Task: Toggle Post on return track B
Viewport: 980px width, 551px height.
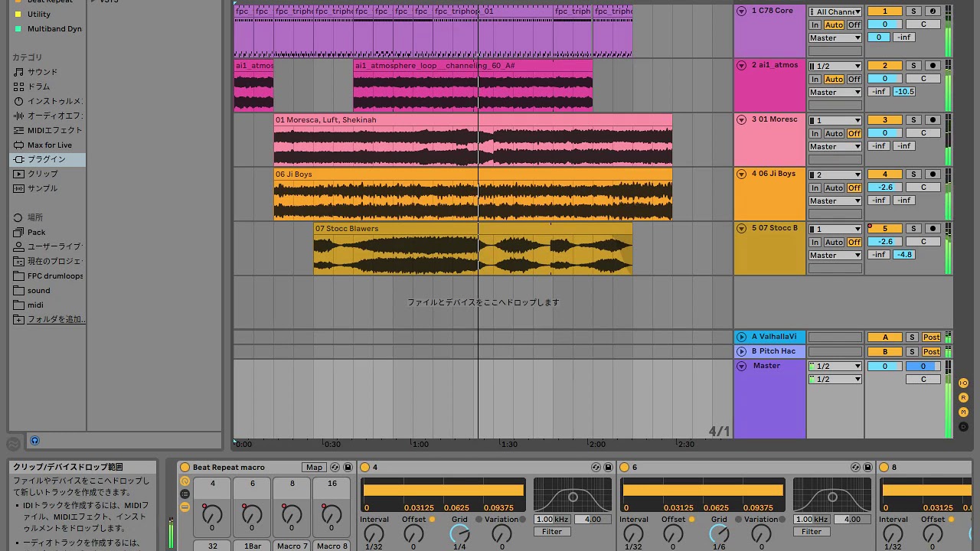Action: point(931,352)
